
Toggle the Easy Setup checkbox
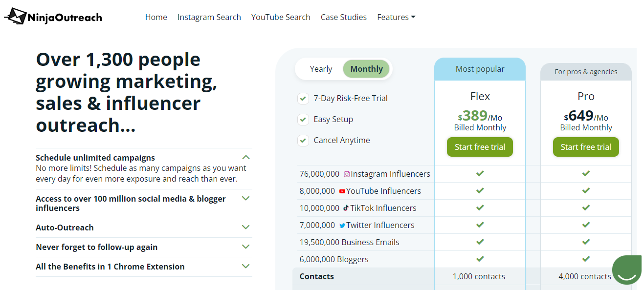pos(303,120)
